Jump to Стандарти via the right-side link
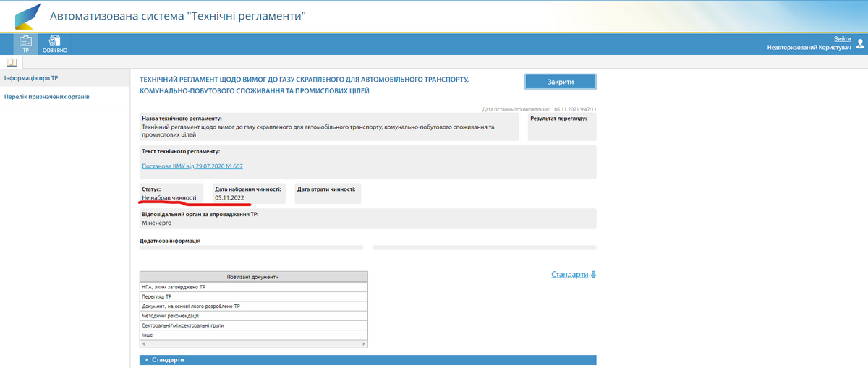Screen dimensions: 868x368 (x=570, y=275)
